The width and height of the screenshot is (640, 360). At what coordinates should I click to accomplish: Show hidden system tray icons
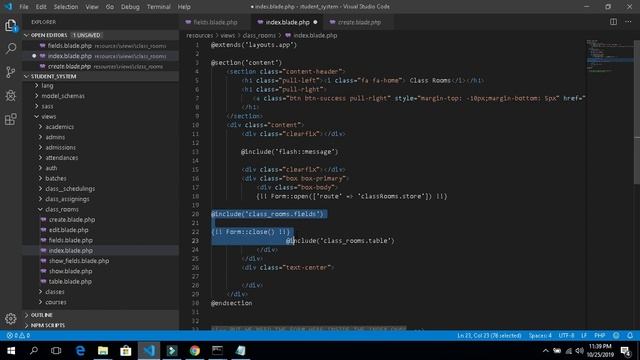coord(546,351)
